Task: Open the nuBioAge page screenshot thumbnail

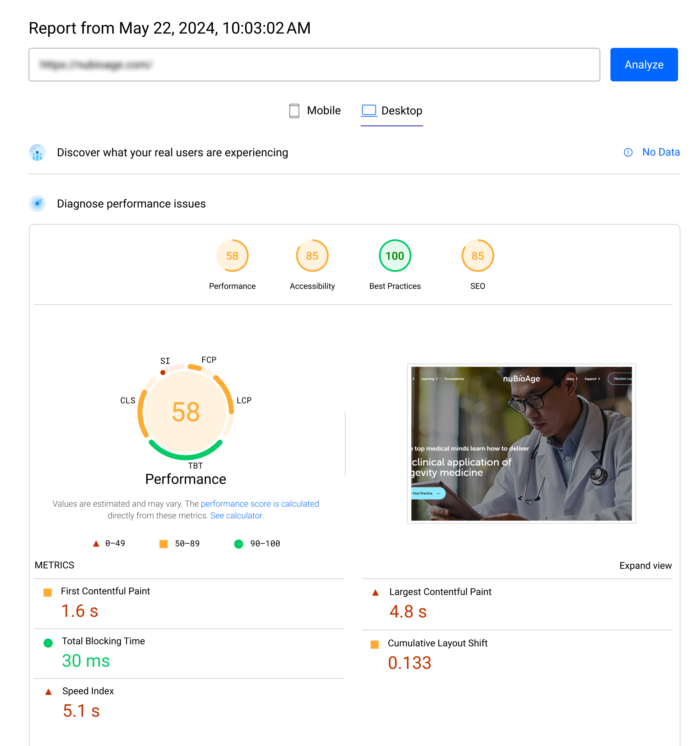Action: coord(521,443)
